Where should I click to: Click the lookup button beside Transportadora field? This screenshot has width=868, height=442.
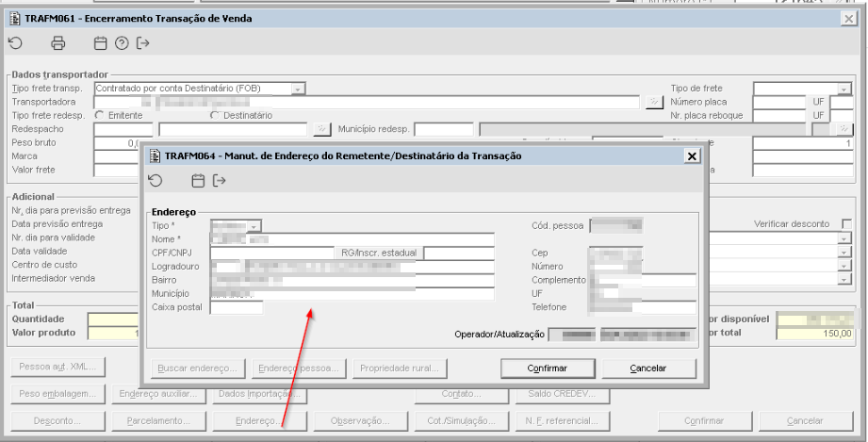(x=654, y=102)
